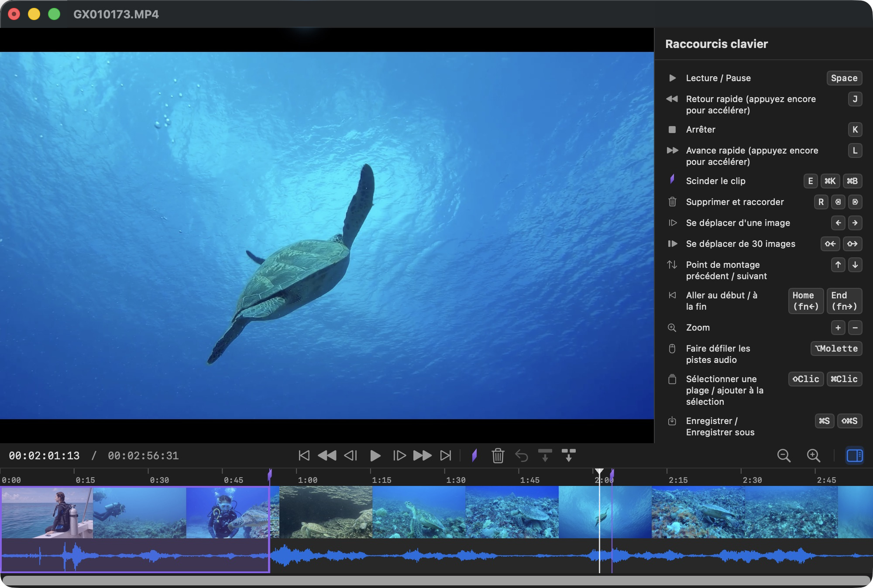Click the K key stop badge

coord(855,130)
